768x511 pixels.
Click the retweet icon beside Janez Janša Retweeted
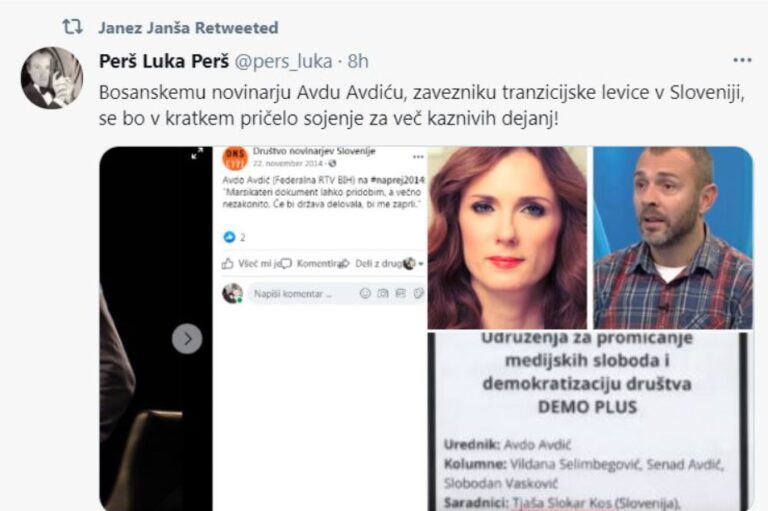72,27
